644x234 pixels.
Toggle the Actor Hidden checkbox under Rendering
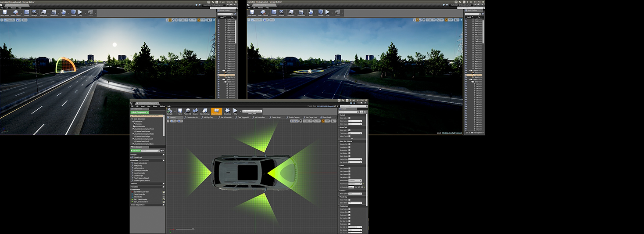349,199
